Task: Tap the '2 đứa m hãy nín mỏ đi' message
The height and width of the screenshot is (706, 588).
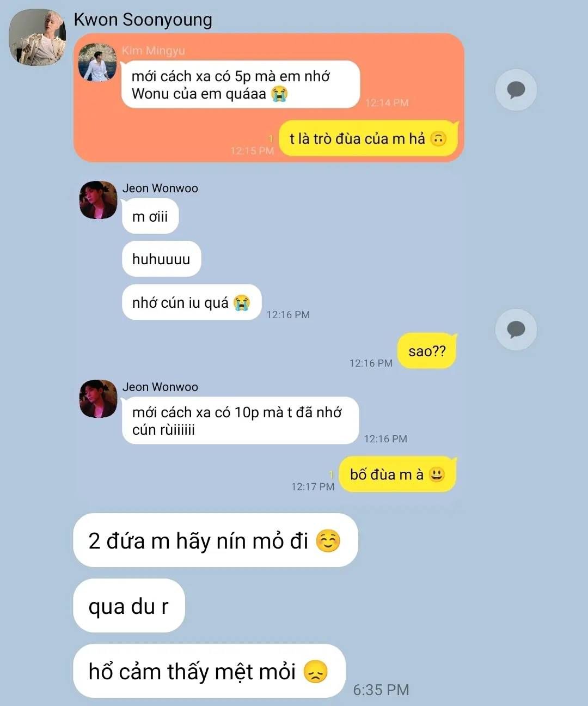Action: coord(216,540)
